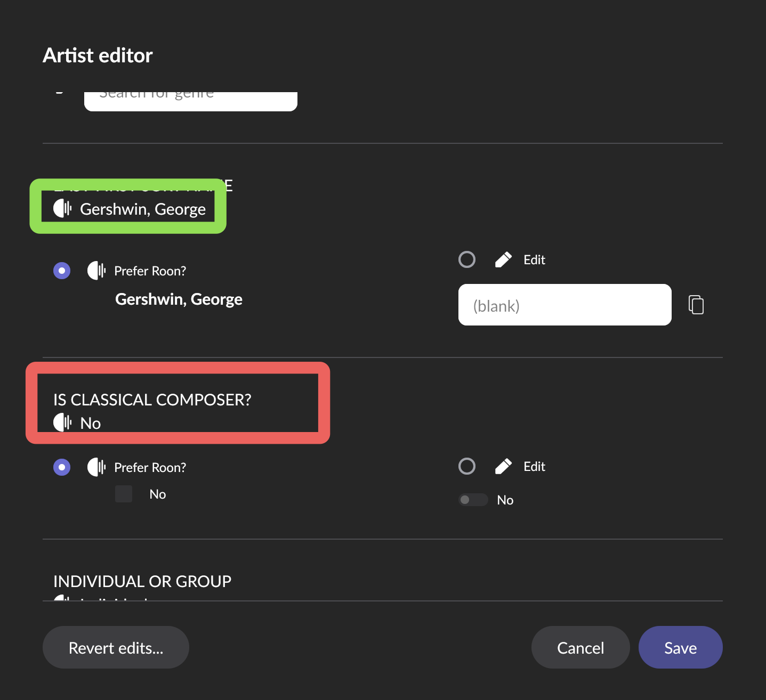This screenshot has width=766, height=700.
Task: Select Prefer Roon radio for classical composer
Action: 62,467
